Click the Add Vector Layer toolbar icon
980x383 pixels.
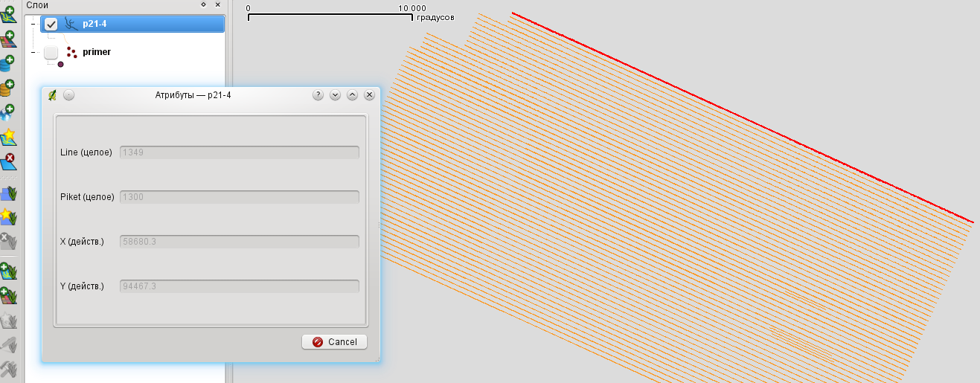pyautogui.click(x=9, y=15)
